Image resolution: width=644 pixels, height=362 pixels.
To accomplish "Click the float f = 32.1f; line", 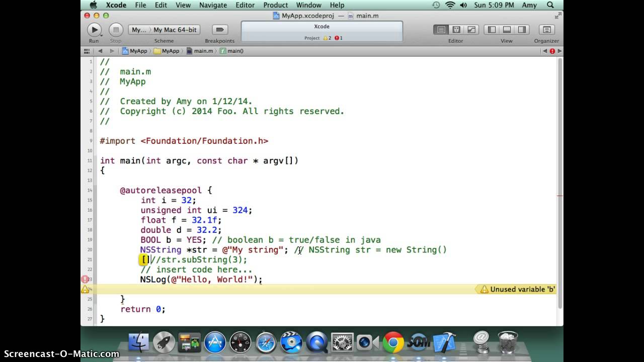I will (181, 220).
